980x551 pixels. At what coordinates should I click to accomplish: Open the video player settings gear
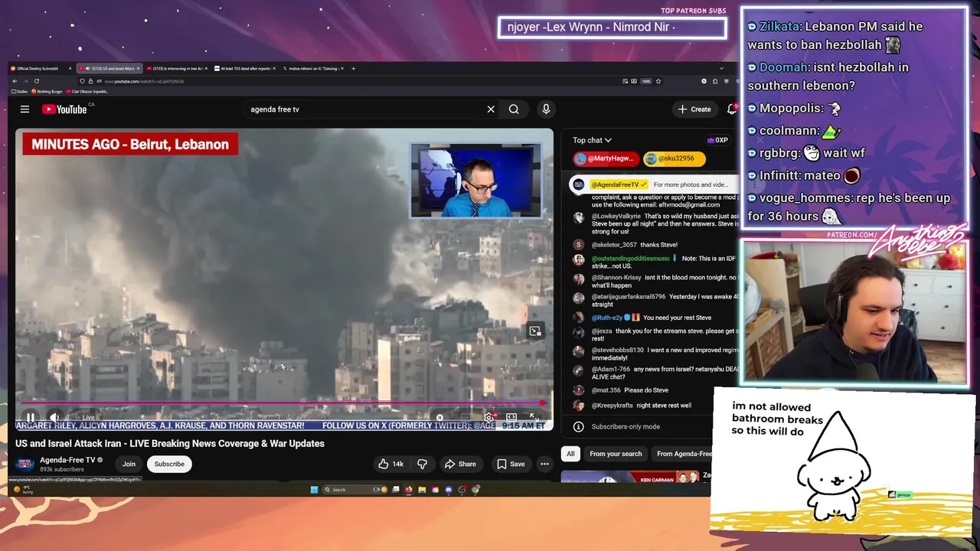[488, 418]
